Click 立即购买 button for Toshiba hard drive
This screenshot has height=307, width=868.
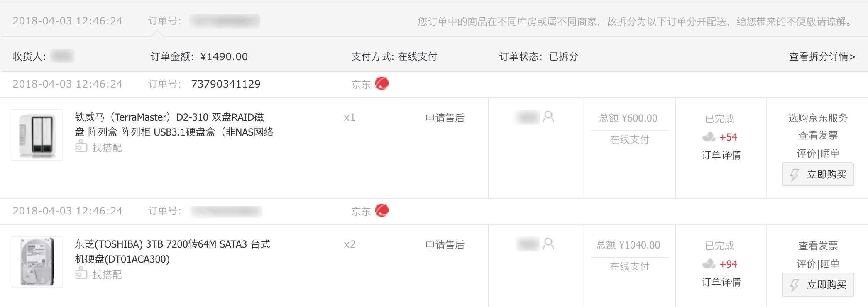(818, 285)
